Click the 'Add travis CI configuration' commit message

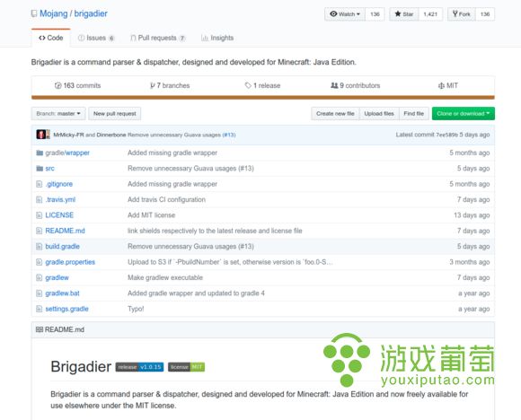166,199
